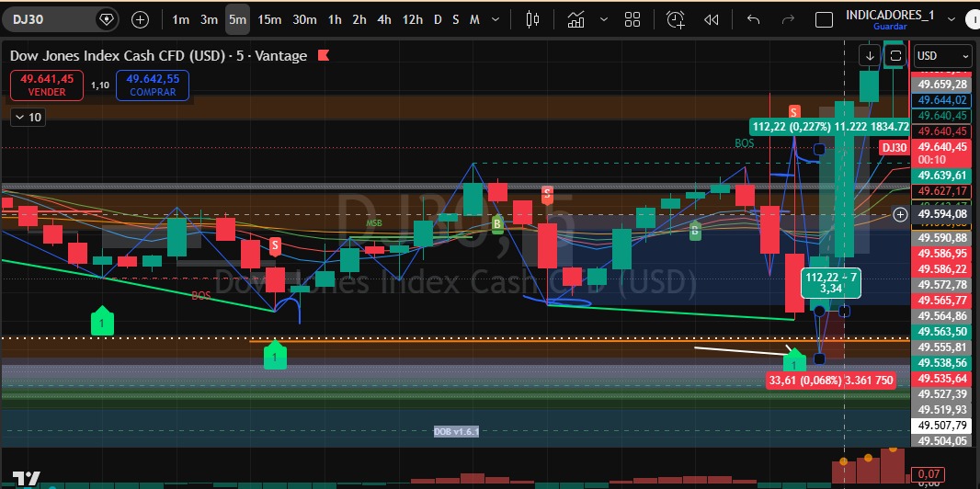
Task: Open the layout setup rectangle icon
Action: 825,20
